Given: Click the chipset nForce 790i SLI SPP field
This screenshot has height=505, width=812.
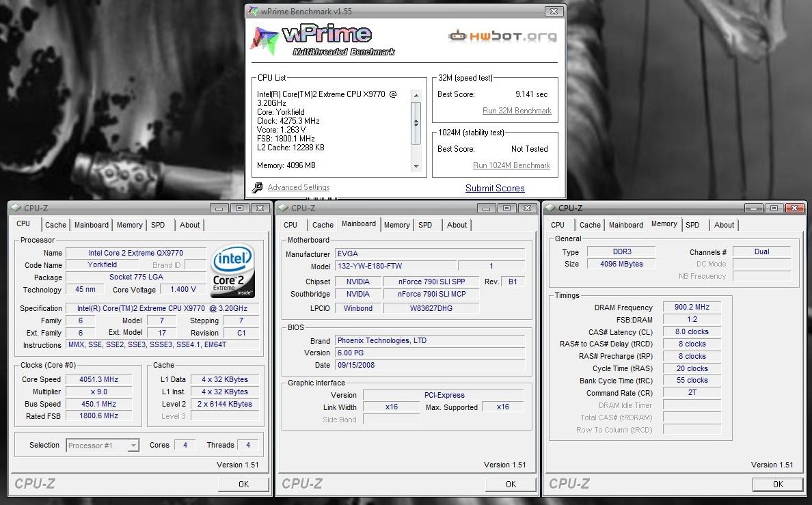Looking at the screenshot, I should coord(431,282).
